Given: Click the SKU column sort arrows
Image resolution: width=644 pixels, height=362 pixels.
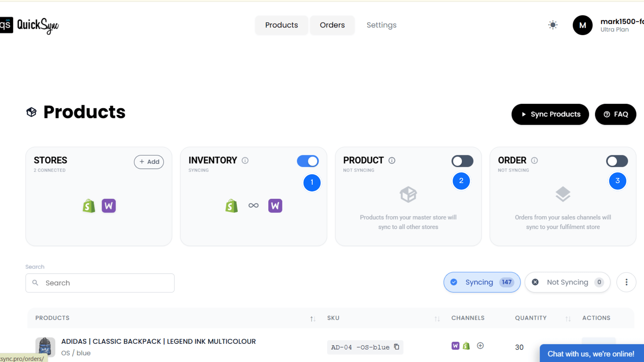Looking at the screenshot, I should pyautogui.click(x=437, y=319).
